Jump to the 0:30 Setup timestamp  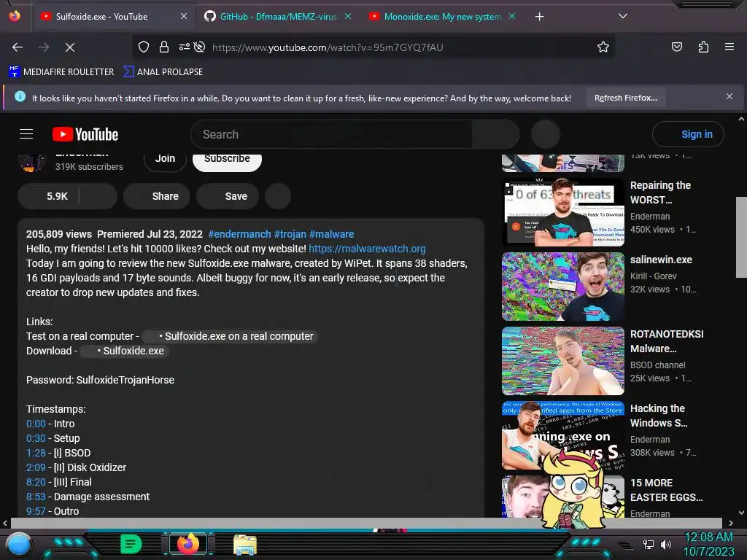coord(36,438)
